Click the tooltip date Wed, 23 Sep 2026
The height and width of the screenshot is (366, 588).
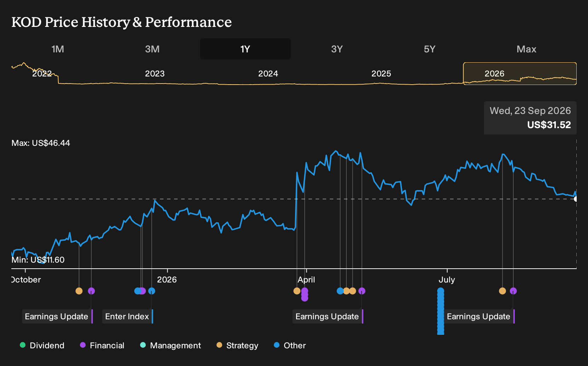point(530,111)
